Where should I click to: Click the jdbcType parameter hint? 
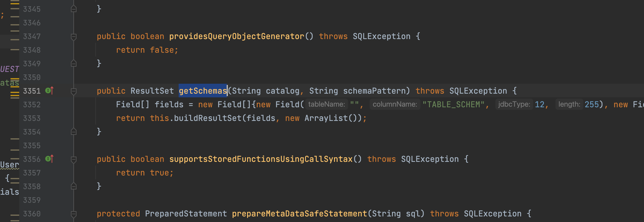[x=514, y=104]
